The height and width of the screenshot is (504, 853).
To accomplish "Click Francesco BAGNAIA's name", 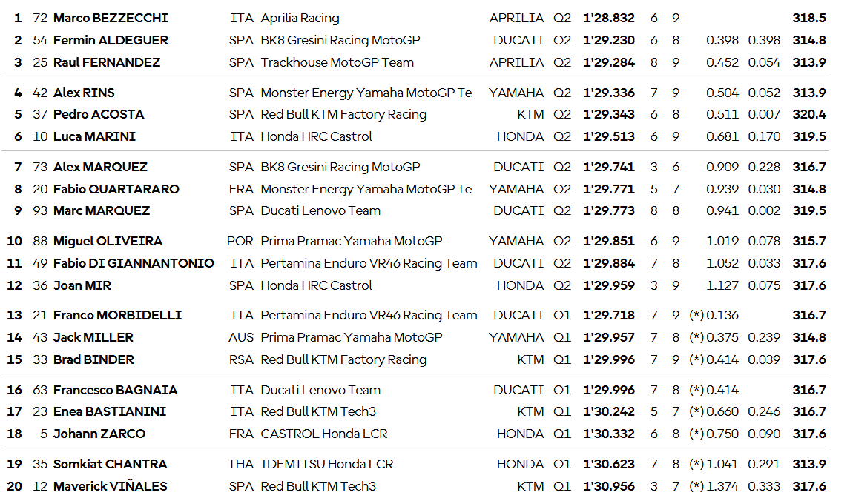I will tap(115, 390).
